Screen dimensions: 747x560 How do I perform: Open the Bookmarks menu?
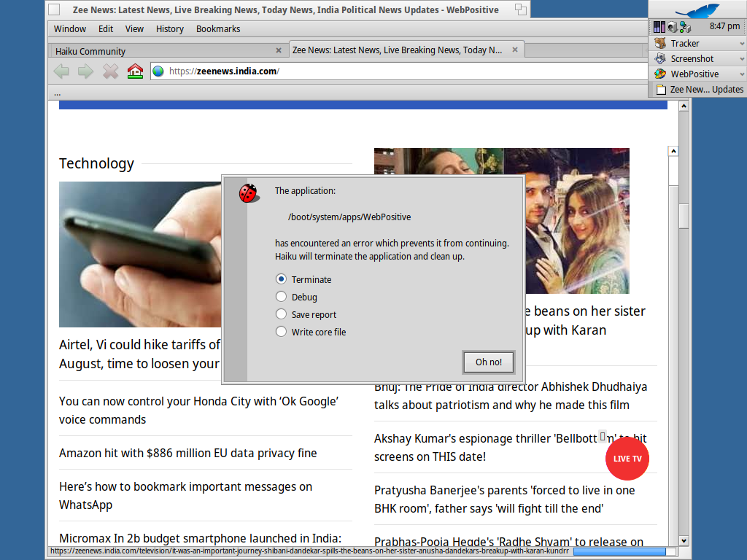pos(218,29)
